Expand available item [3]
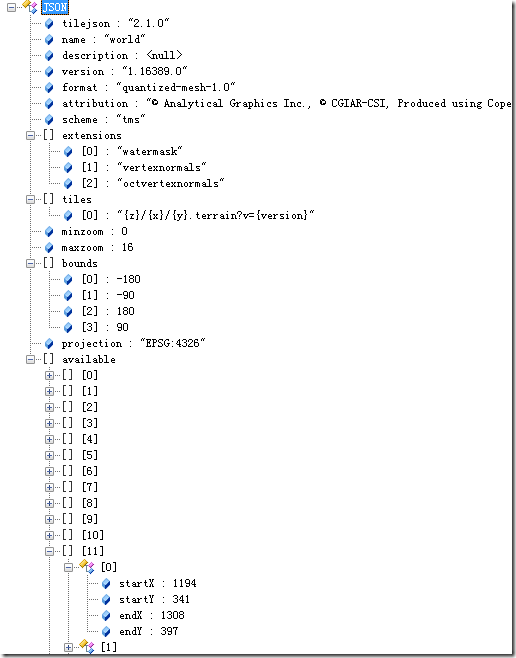The image size is (516, 658). pos(50,423)
